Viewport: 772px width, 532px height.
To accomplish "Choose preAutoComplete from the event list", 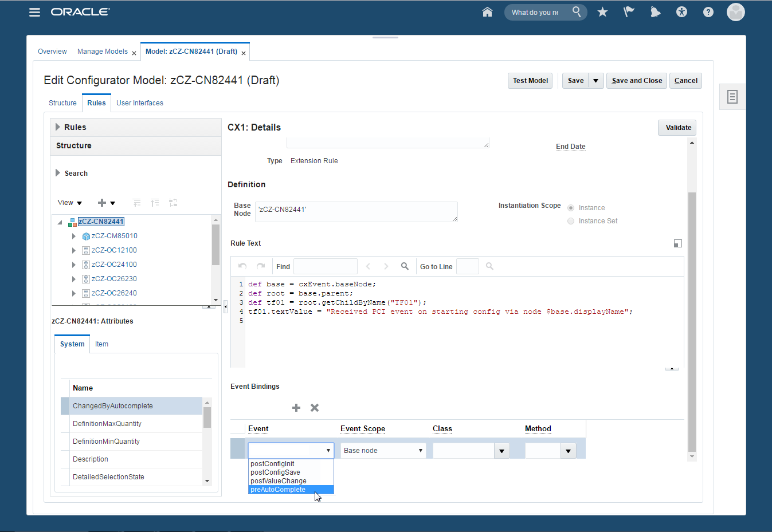I will coord(279,490).
